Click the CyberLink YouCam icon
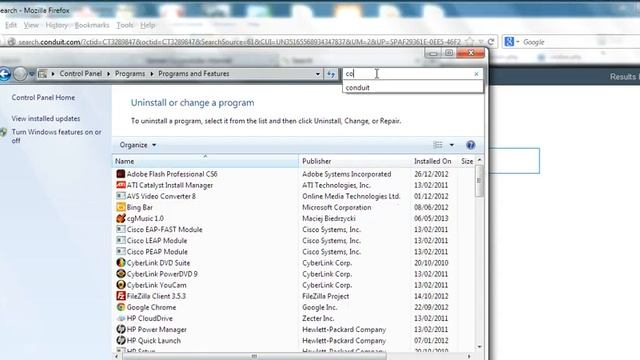 click(120, 285)
